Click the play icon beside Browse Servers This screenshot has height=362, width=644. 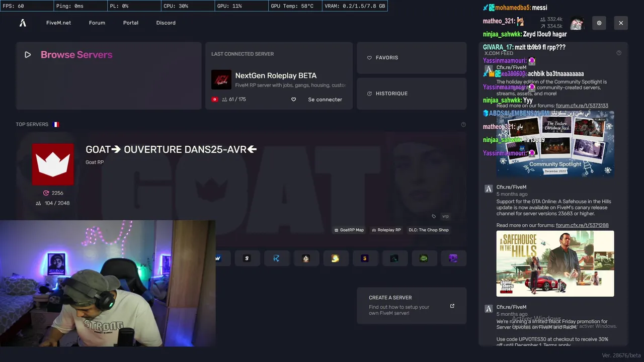coord(28,55)
